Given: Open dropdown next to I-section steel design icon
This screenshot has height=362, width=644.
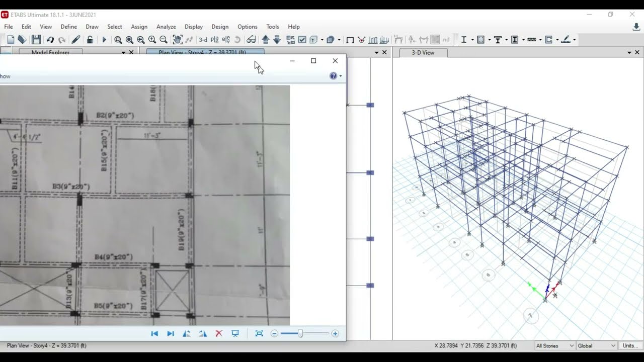Looking at the screenshot, I should [x=472, y=40].
